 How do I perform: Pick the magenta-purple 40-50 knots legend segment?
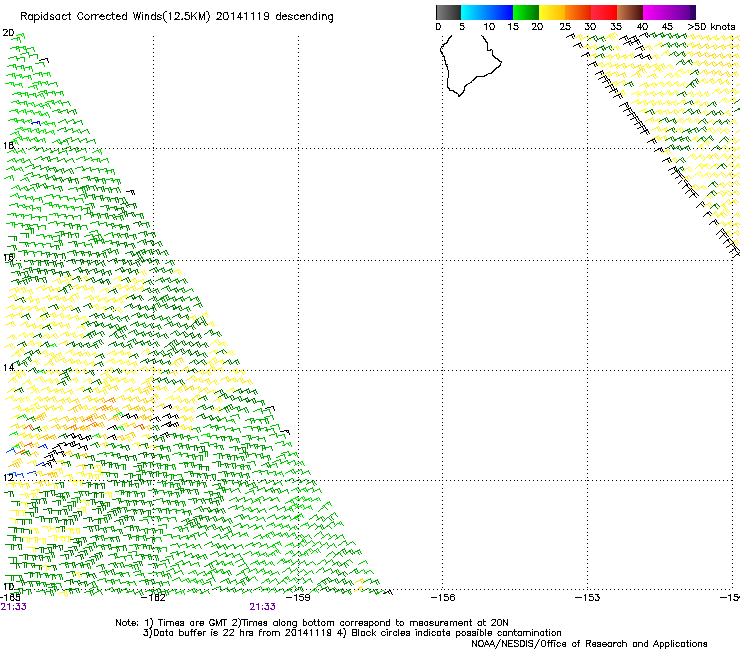[x=669, y=12]
